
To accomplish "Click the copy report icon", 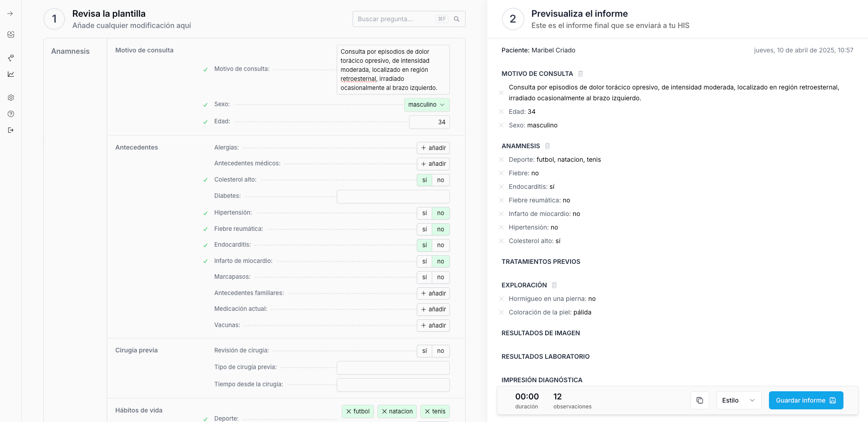I will pos(699,400).
